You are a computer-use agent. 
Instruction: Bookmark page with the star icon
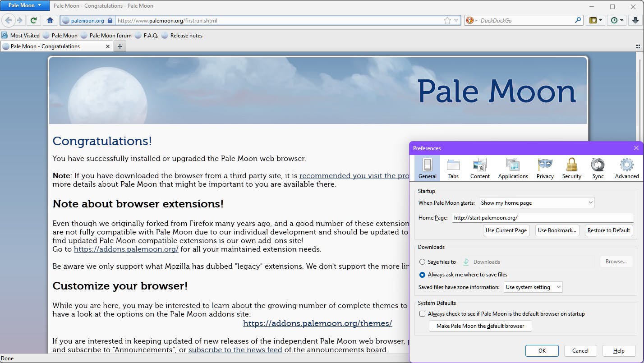pos(447,20)
